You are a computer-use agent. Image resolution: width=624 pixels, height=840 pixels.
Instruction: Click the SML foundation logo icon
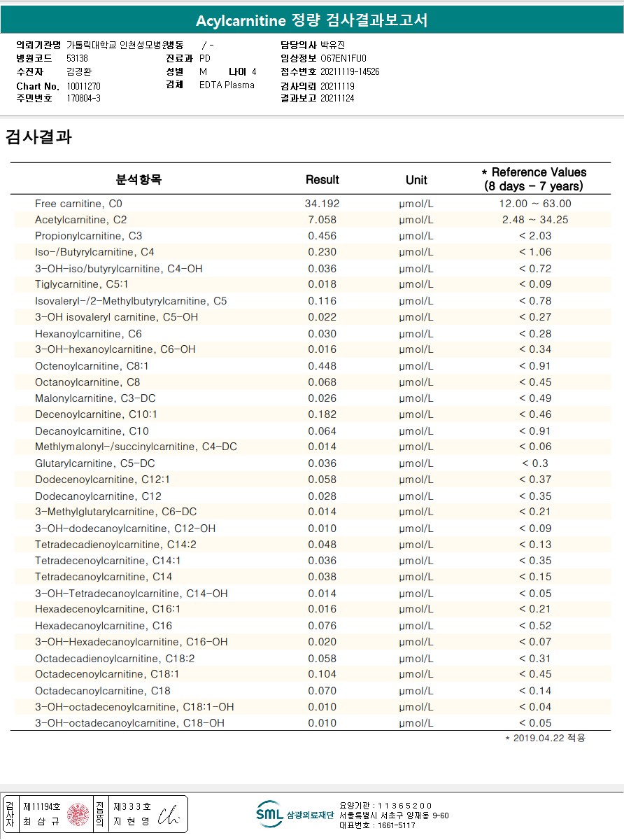tap(270, 813)
